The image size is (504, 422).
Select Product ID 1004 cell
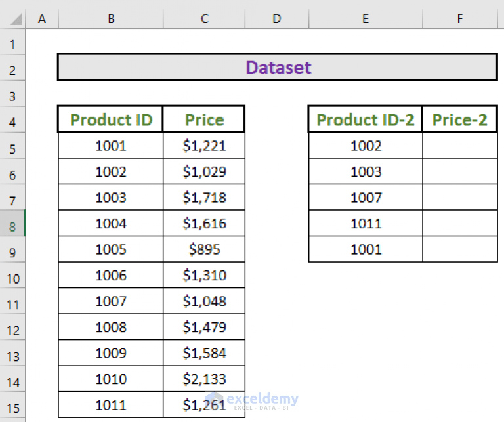pos(111,223)
